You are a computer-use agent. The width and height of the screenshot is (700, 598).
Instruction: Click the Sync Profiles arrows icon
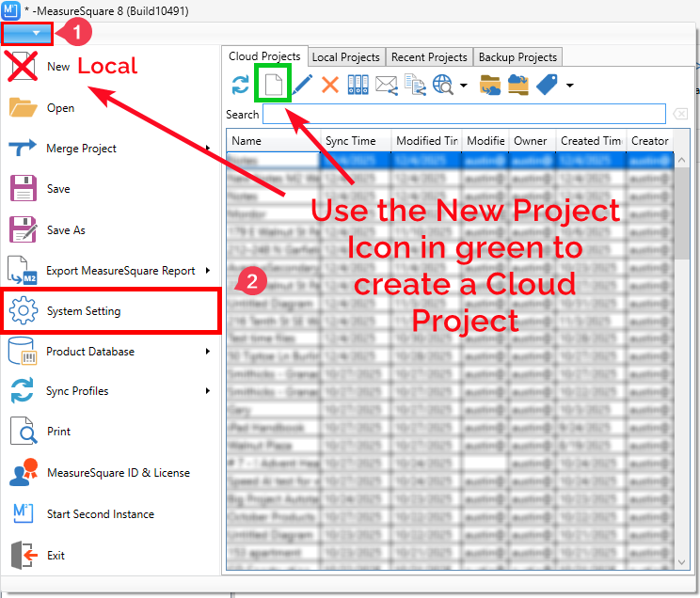click(23, 390)
